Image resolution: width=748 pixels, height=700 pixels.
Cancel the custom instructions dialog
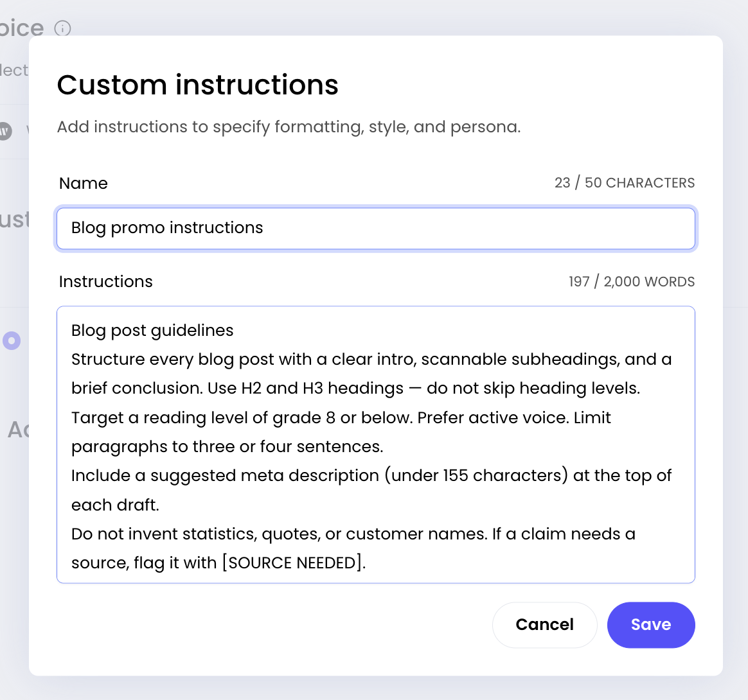(544, 625)
